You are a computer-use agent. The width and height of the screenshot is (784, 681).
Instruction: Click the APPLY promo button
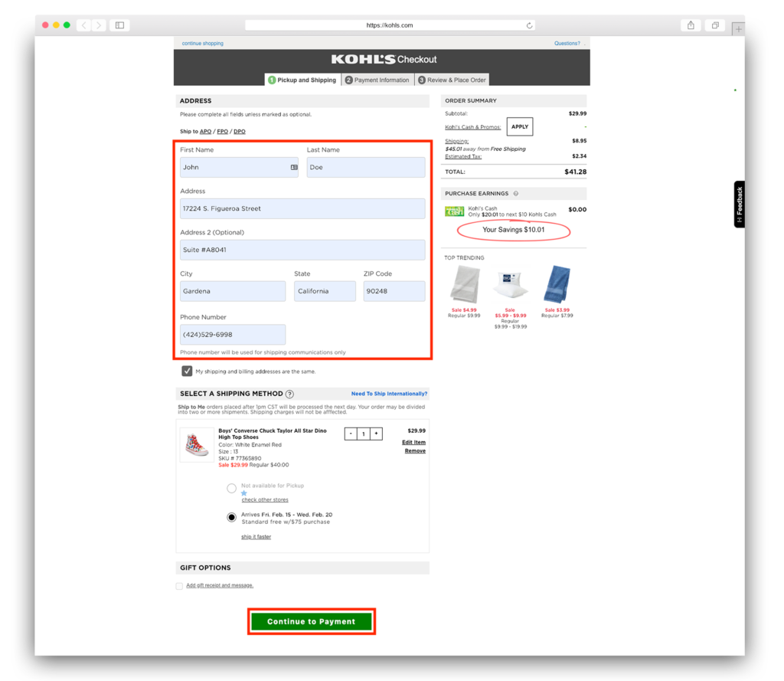[x=520, y=126]
